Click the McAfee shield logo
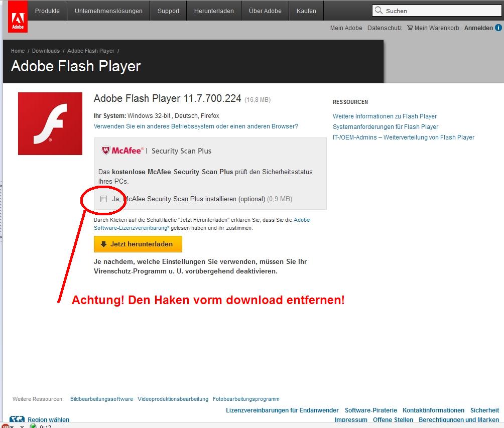The width and height of the screenshot is (504, 428). click(x=106, y=151)
